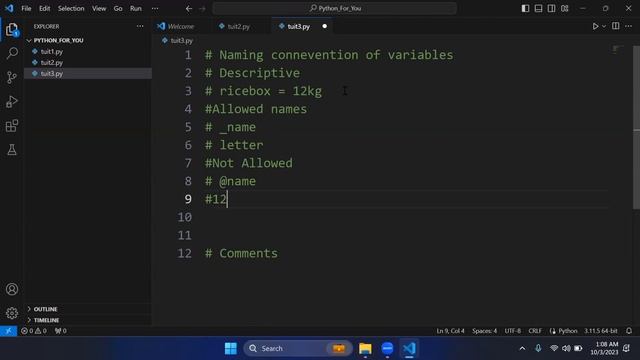The height and width of the screenshot is (360, 640).
Task: Toggle the bottom panel
Action: tap(538, 8)
